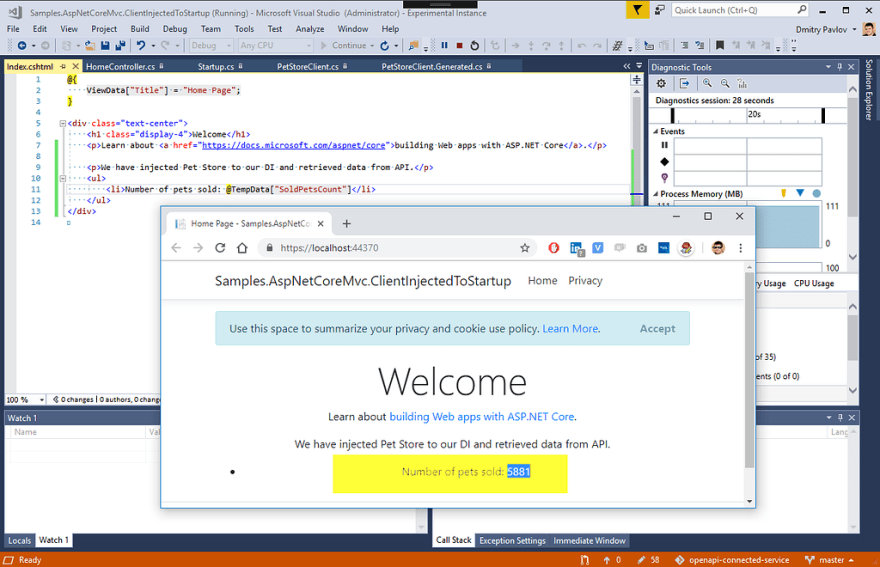Click the browser reload icon
880x567 pixels.
click(220, 248)
